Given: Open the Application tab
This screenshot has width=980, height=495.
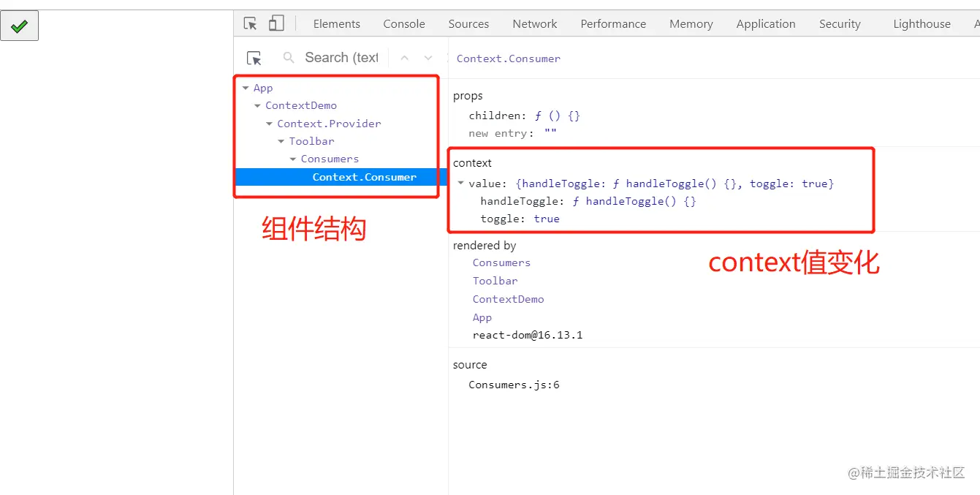Looking at the screenshot, I should tap(766, 24).
